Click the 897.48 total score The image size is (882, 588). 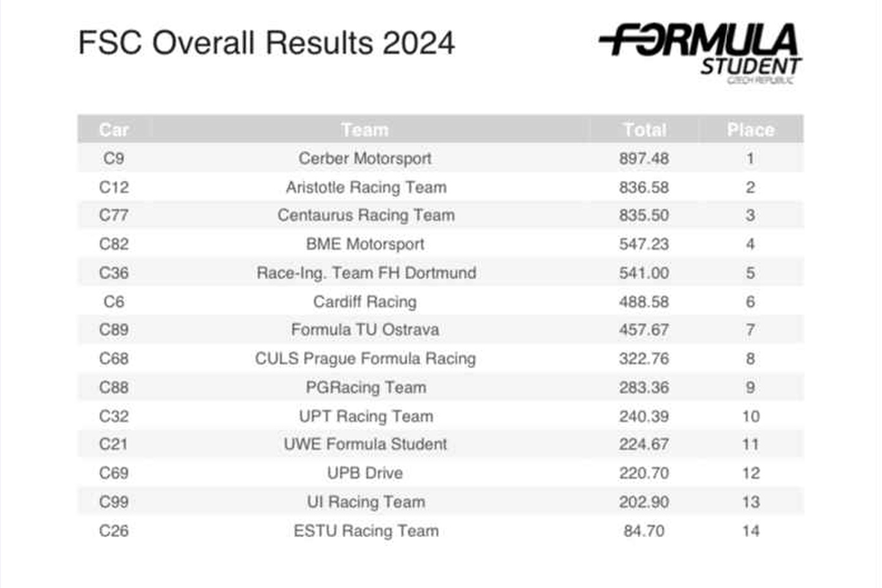(x=644, y=159)
